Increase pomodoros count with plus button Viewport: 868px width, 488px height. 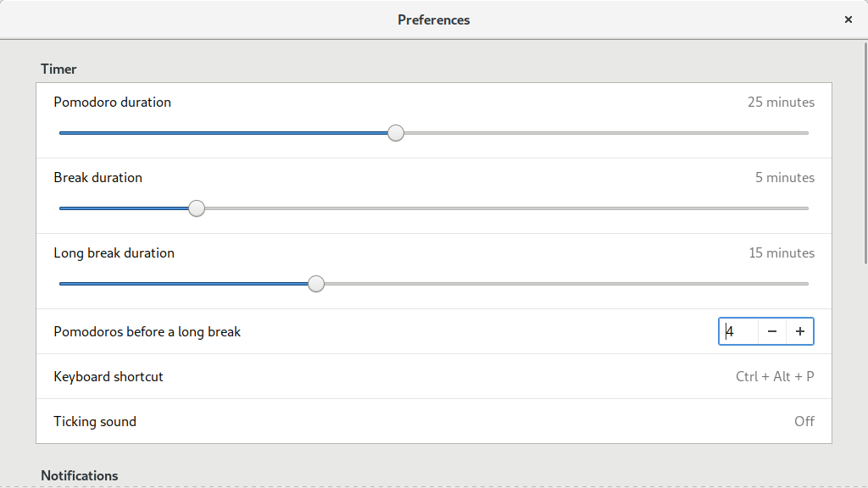pos(799,332)
